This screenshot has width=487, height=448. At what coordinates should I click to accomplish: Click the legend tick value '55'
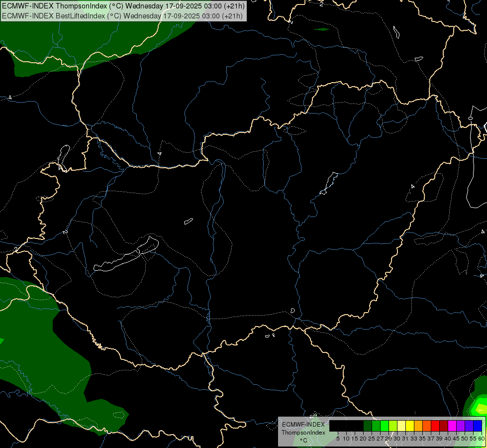click(474, 439)
